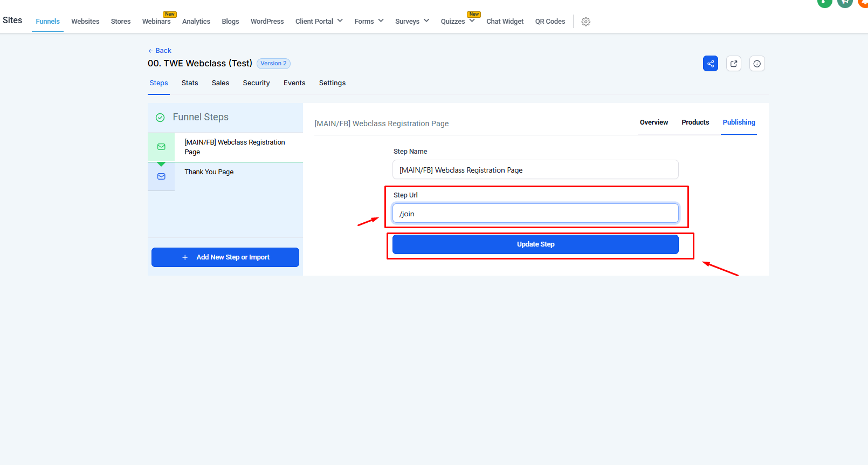Screen dimensions: 868x465
Task: Expand the Client Portal dropdown
Action: point(319,22)
